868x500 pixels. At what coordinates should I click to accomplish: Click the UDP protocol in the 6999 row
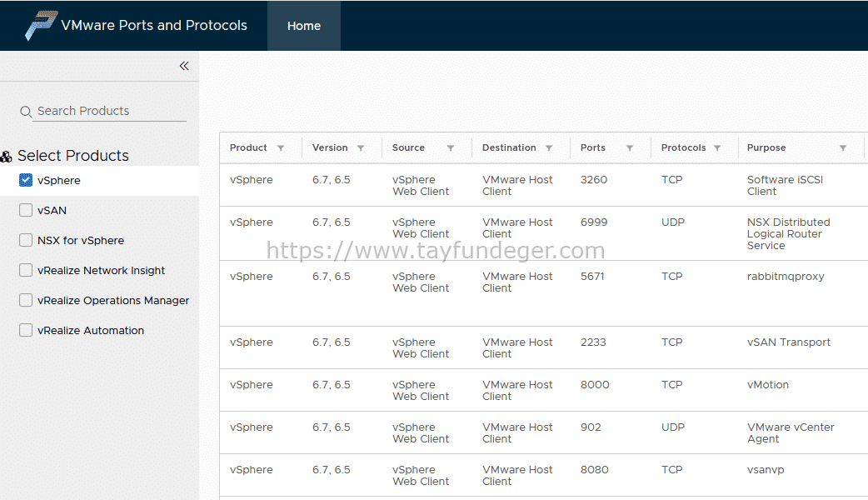tap(672, 222)
